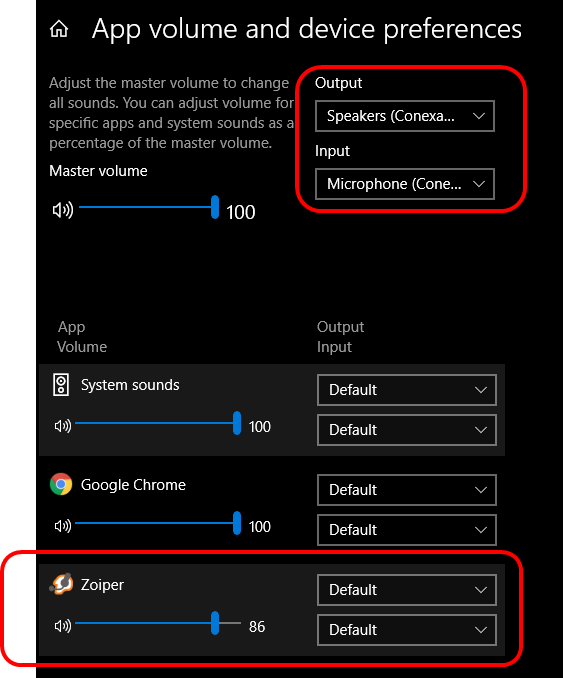
Task: Mute master volume speaker icon
Action: tap(63, 210)
